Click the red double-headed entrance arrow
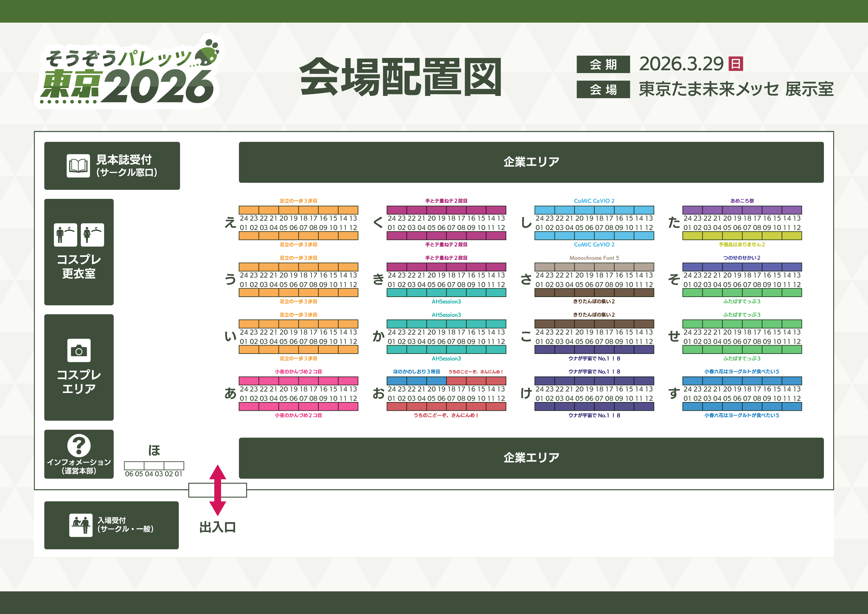Image resolution: width=868 pixels, height=614 pixels. click(218, 490)
